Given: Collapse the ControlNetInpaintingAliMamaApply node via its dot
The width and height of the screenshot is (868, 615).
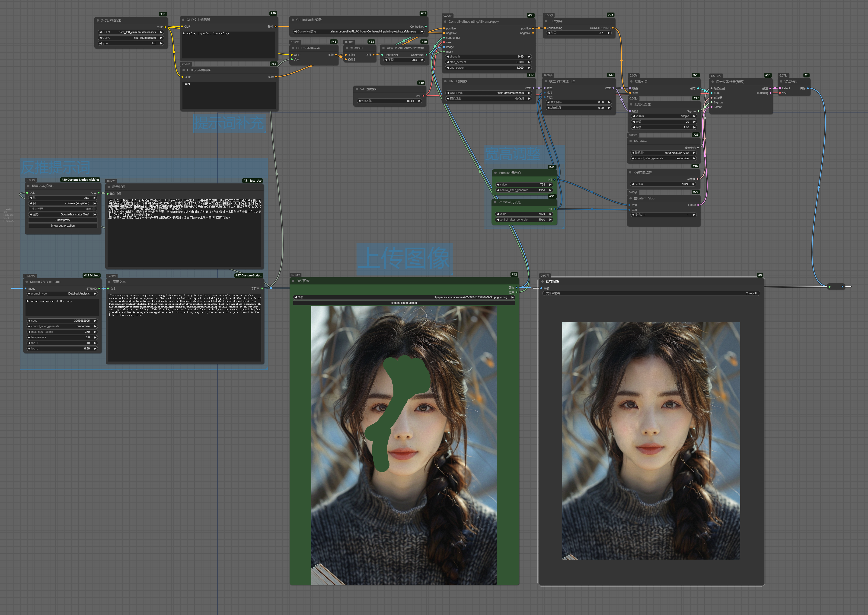Looking at the screenshot, I should point(445,22).
